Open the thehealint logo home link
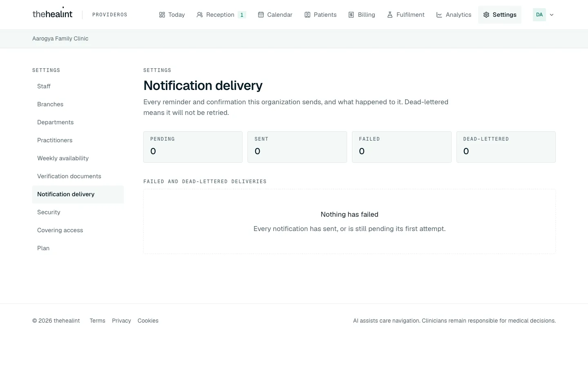Image resolution: width=588 pixels, height=368 pixels. coord(52,14)
